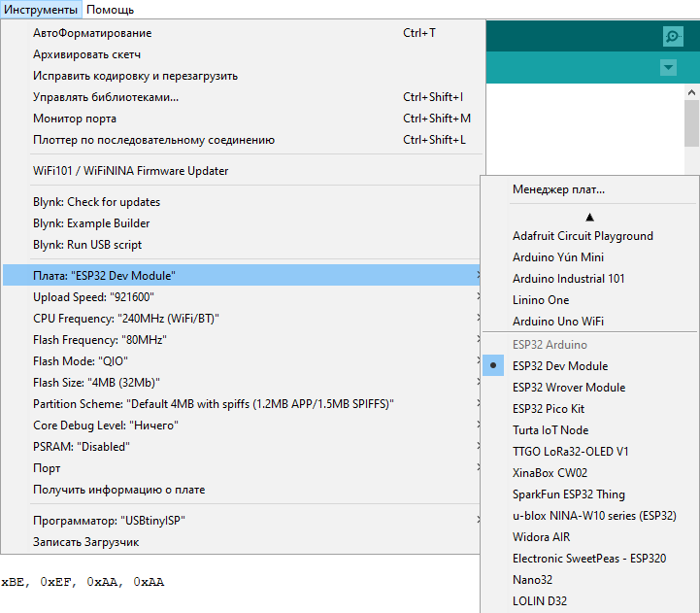Click the tab dropdown arrow icon

(668, 68)
